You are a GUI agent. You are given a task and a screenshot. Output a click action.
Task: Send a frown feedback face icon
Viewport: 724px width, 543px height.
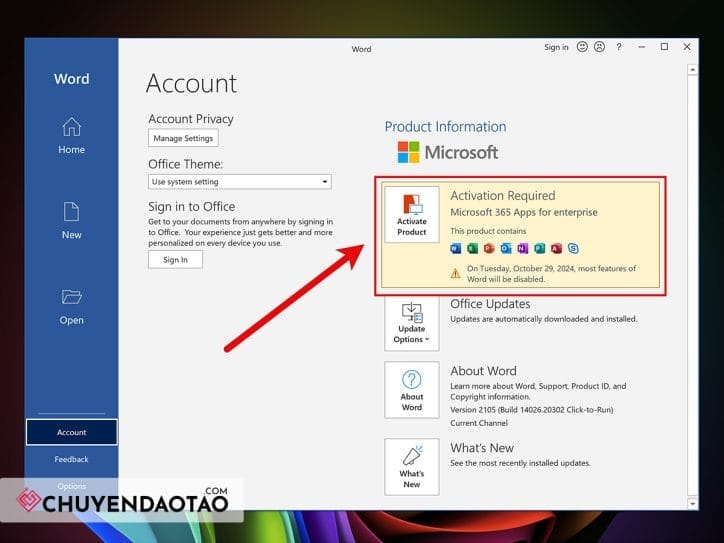pos(599,47)
